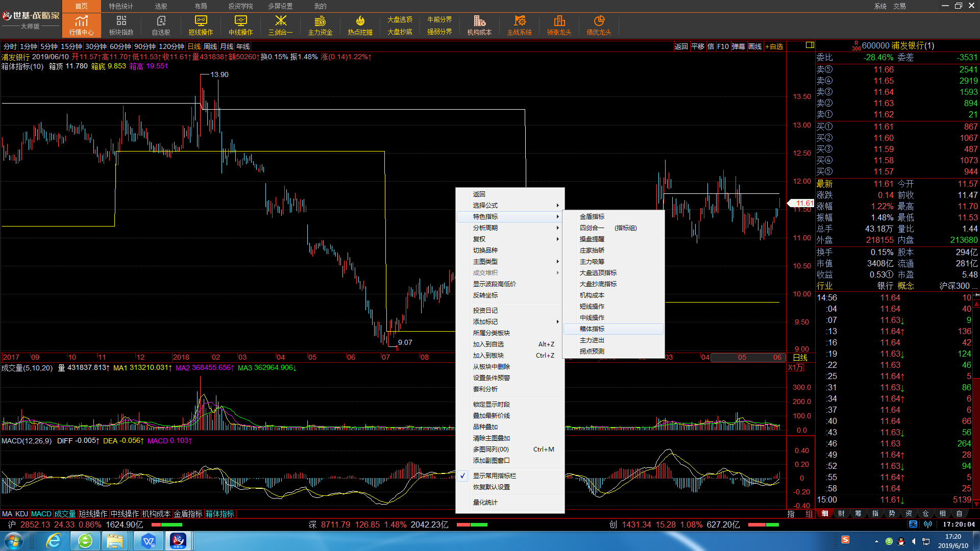980x551 pixels.
Task: Expand the 选择公式 submenu
Action: coord(510,205)
